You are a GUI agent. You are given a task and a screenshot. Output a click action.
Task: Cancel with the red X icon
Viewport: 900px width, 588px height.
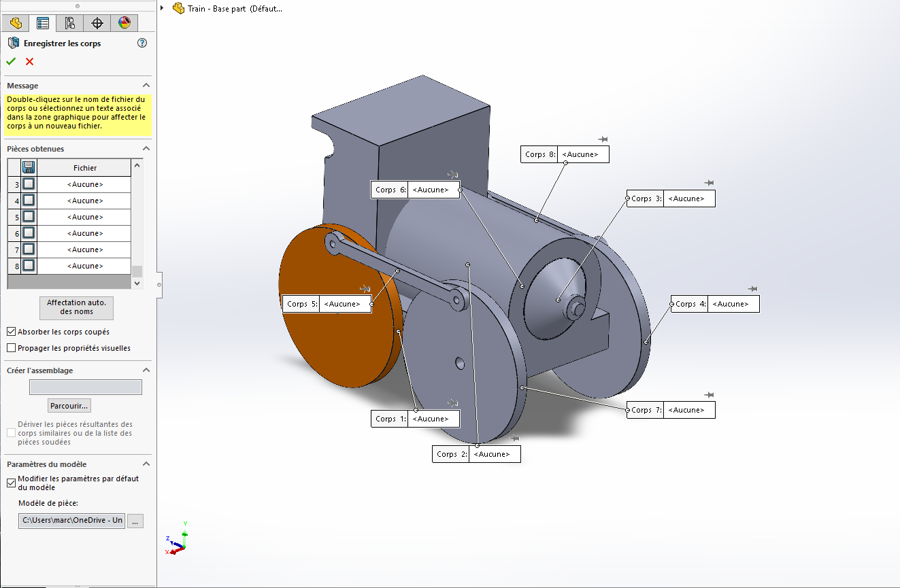(x=29, y=62)
